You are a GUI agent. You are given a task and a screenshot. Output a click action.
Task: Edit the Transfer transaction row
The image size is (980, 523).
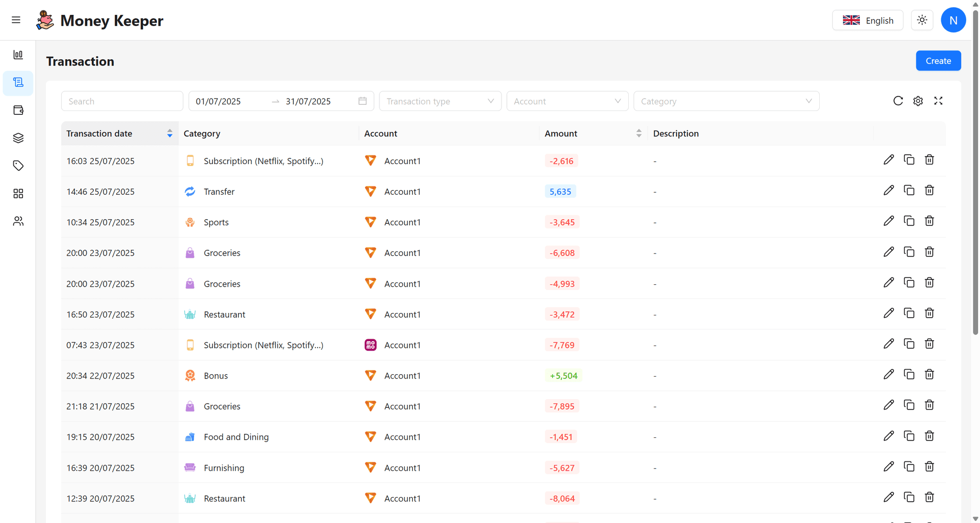click(889, 190)
